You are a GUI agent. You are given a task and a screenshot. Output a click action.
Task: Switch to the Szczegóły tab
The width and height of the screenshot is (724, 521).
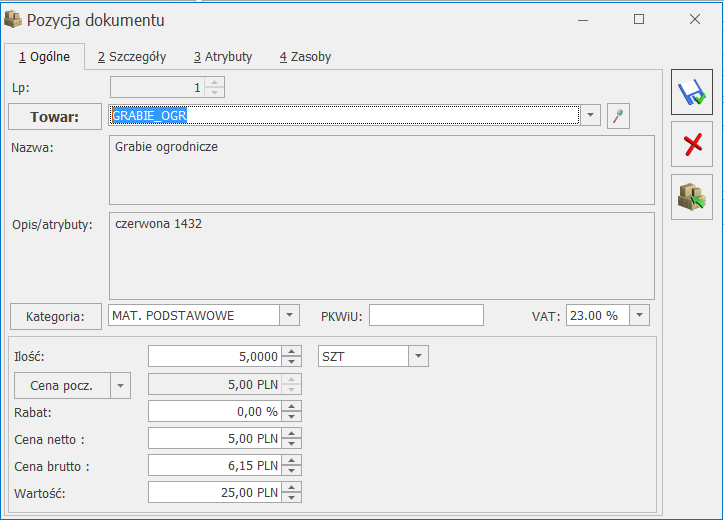[x=132, y=57]
